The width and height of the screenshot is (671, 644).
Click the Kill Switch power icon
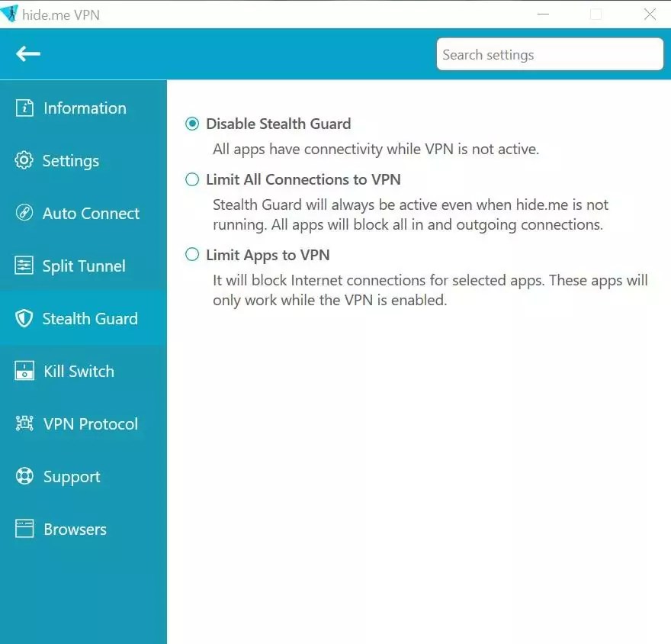click(24, 371)
